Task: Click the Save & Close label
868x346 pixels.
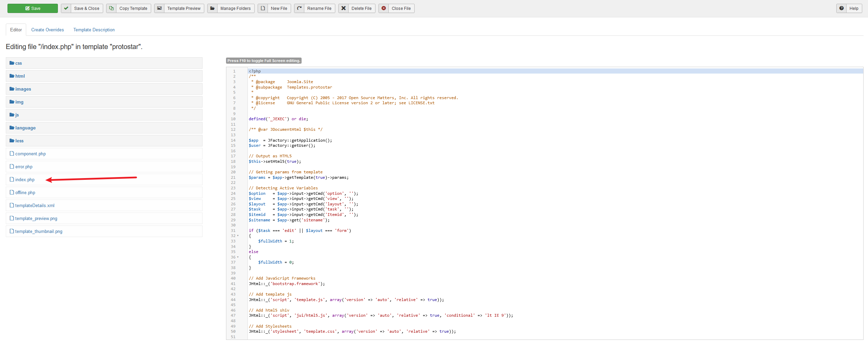Action: click(86, 9)
